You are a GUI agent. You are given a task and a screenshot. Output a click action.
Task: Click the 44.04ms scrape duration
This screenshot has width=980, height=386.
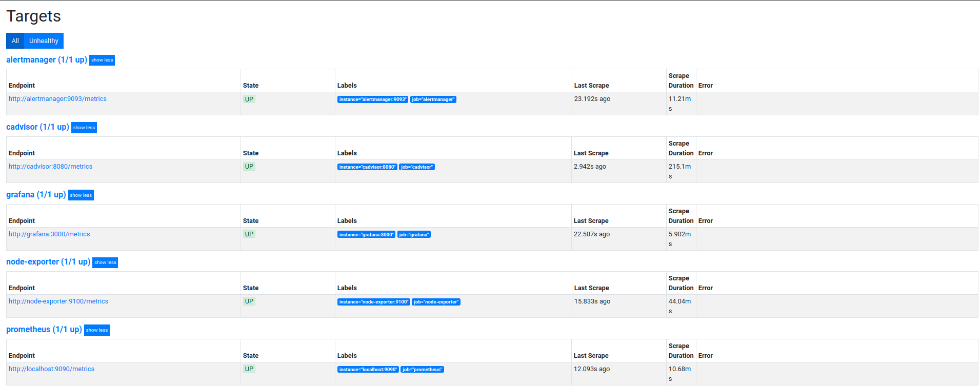680,306
